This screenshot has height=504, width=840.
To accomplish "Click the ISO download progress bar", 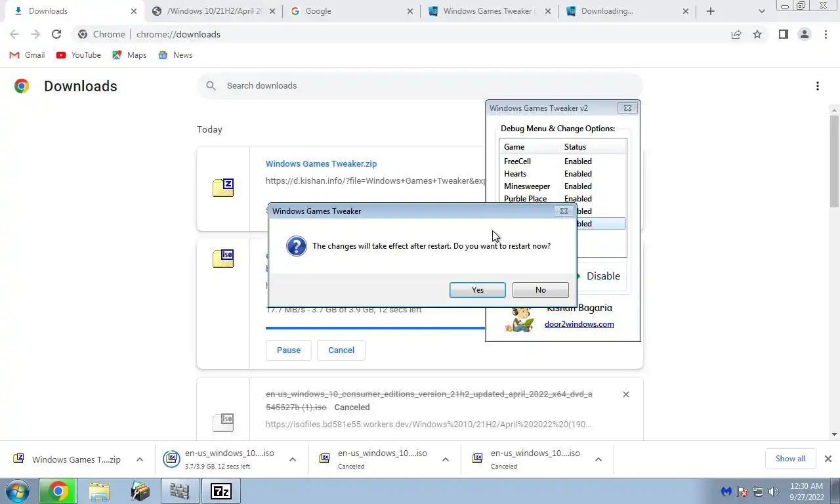I will pyautogui.click(x=375, y=327).
